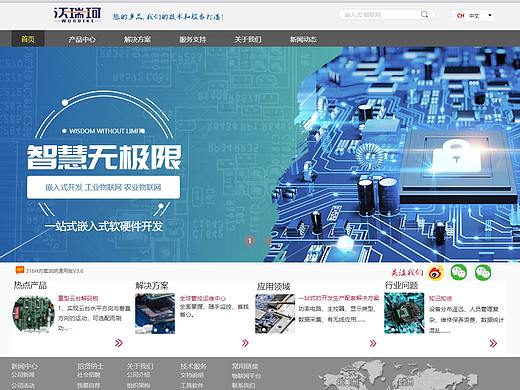This screenshot has width=520, height=390.
Task: Open the double-arrow under 解决方案 section
Action: click(245, 343)
